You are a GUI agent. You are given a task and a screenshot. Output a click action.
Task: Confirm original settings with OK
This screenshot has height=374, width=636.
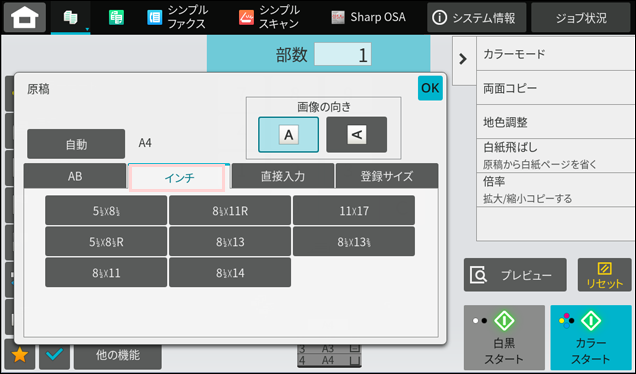pyautogui.click(x=430, y=88)
